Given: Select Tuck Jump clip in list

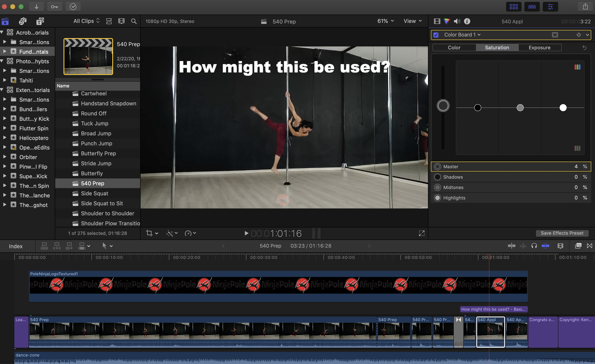Looking at the screenshot, I should coord(97,123).
